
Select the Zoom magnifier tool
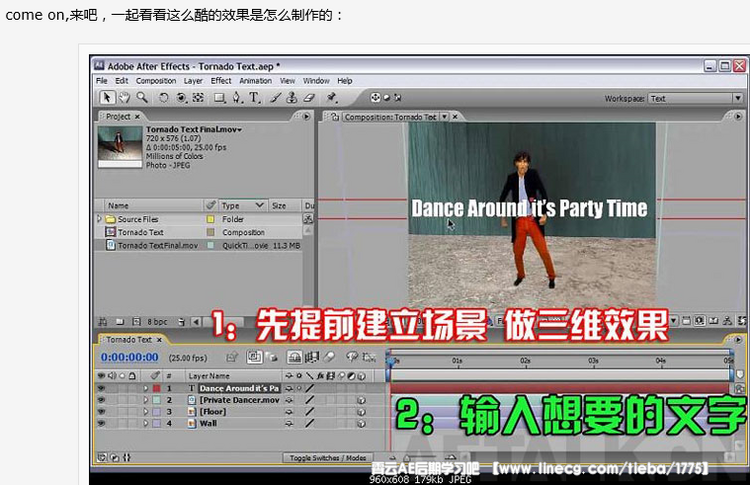coord(142,98)
